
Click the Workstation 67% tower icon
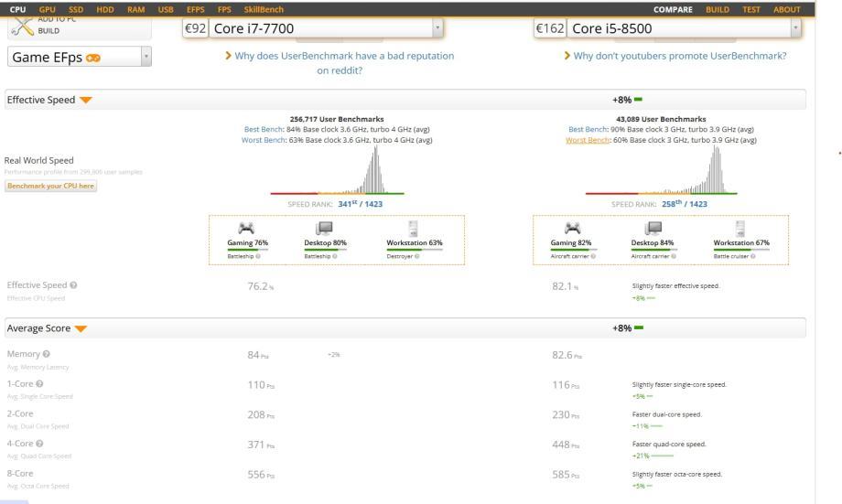[x=740, y=228]
